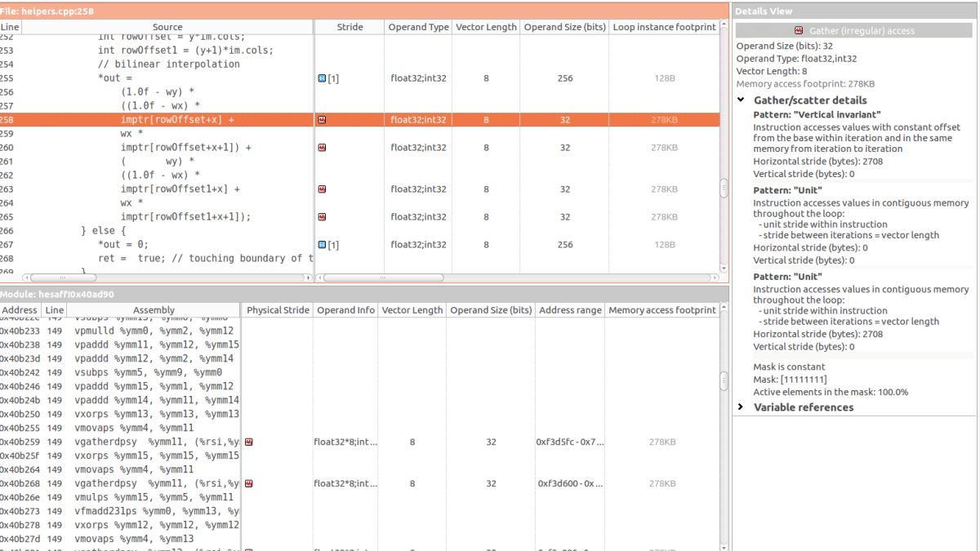Click 'Mask: [11111111]' text in details
Image resolution: width=980 pixels, height=551 pixels.
[x=790, y=380]
